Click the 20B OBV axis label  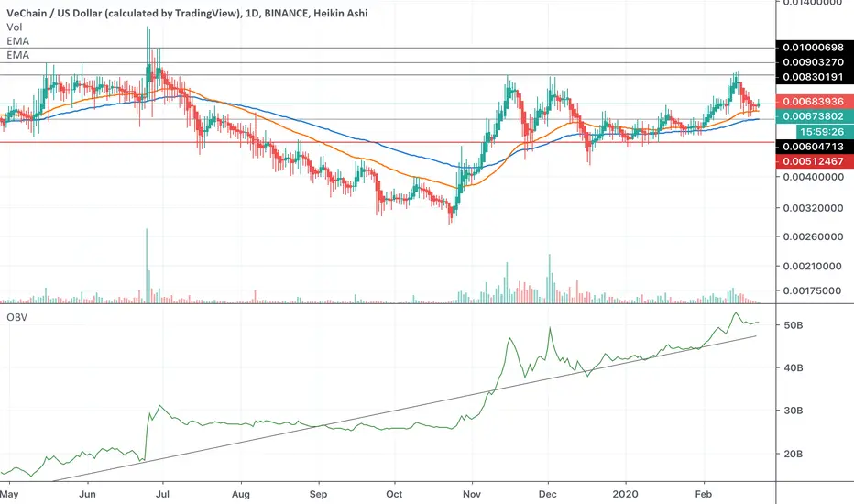click(793, 454)
